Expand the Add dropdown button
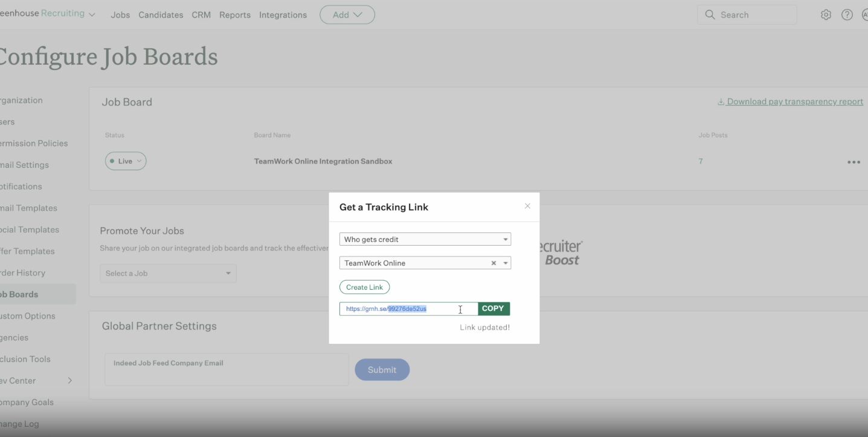 [x=347, y=15]
